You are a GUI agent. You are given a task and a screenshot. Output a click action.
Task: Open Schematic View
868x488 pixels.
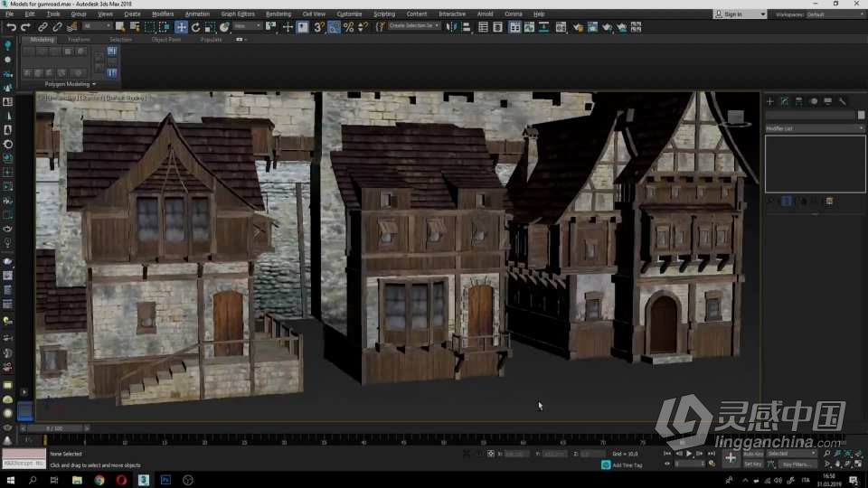tap(543, 26)
